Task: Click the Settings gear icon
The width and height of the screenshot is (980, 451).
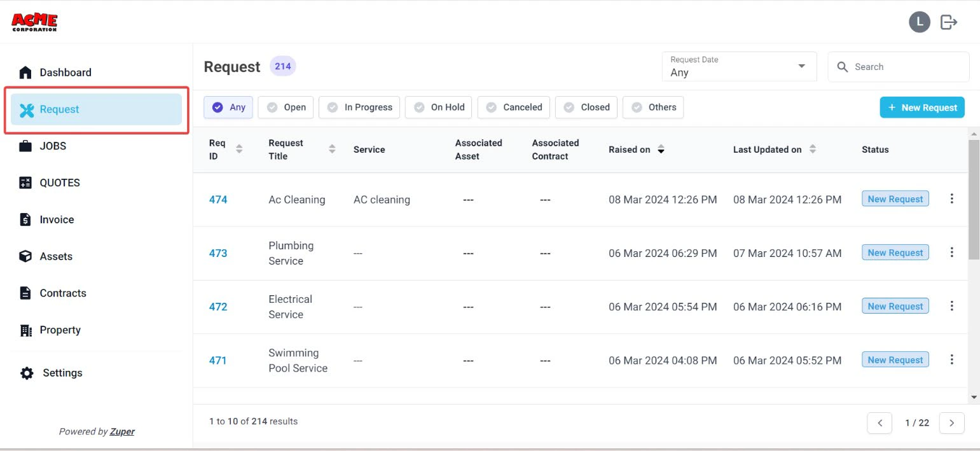Action: pos(27,373)
